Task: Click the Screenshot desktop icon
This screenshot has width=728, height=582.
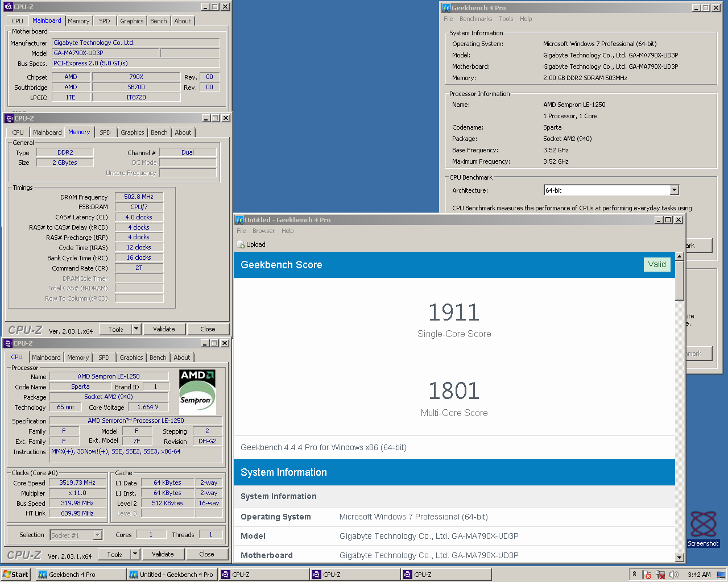Action: 704,529
